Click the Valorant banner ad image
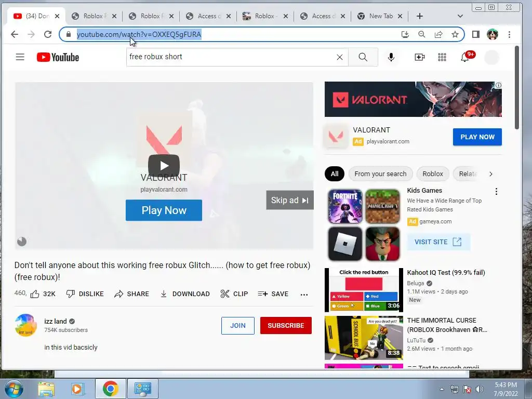Screen dimensions: 532x399 pyautogui.click(x=413, y=99)
